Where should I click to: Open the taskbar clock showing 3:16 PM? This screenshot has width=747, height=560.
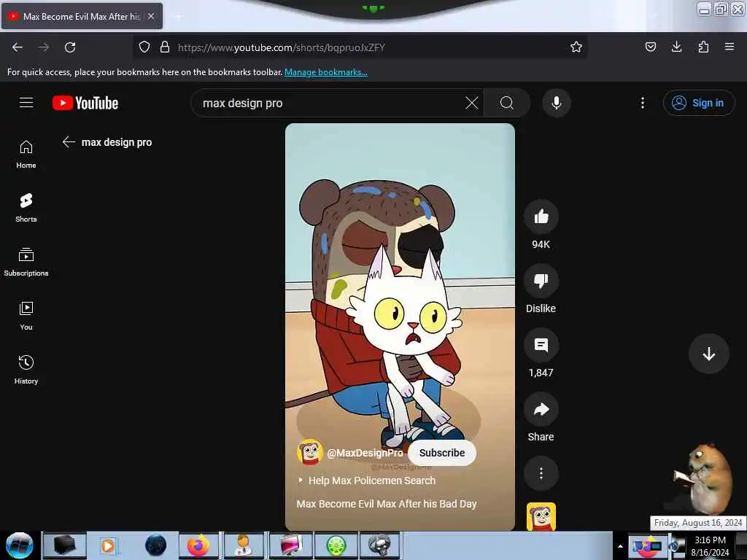click(x=710, y=546)
